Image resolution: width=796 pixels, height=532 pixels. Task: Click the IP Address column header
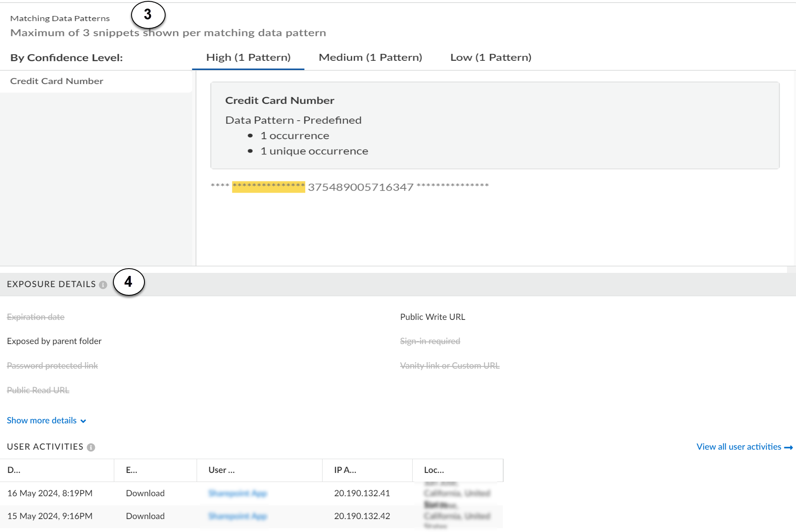(x=345, y=470)
